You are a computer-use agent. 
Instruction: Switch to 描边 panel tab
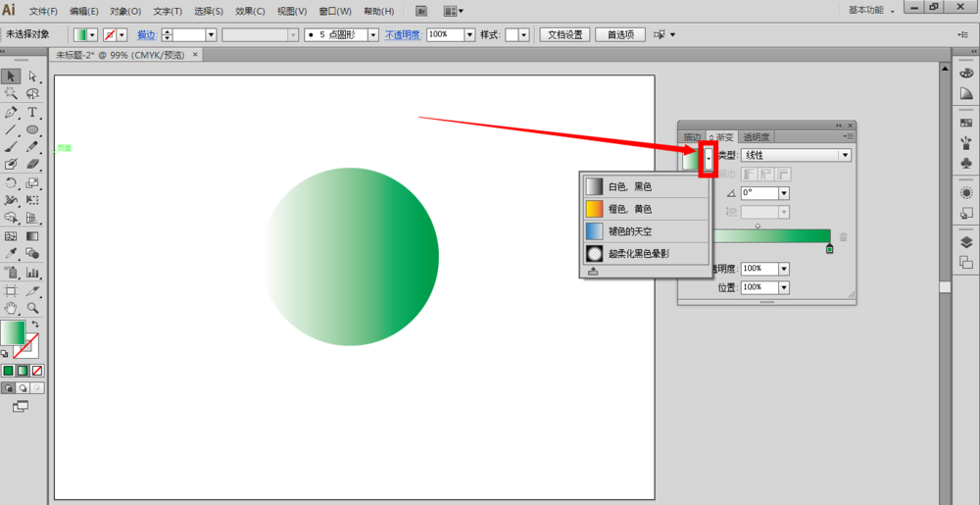(692, 137)
